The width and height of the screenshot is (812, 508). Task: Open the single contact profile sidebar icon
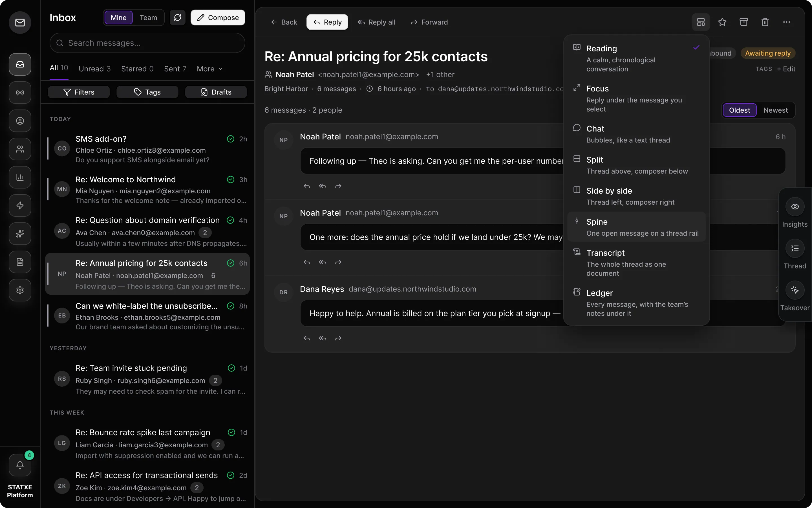pyautogui.click(x=20, y=121)
